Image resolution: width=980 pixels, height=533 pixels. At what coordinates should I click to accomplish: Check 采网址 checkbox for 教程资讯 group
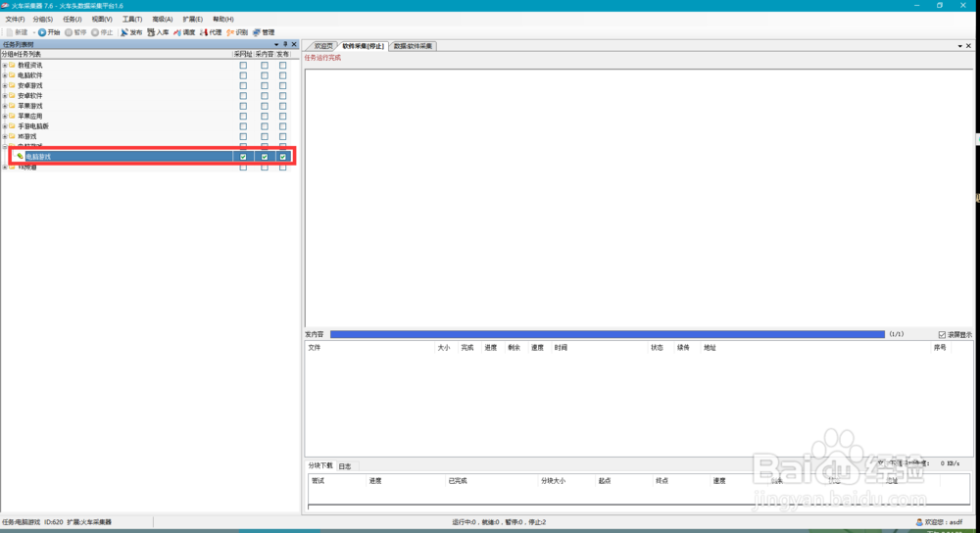tap(243, 65)
